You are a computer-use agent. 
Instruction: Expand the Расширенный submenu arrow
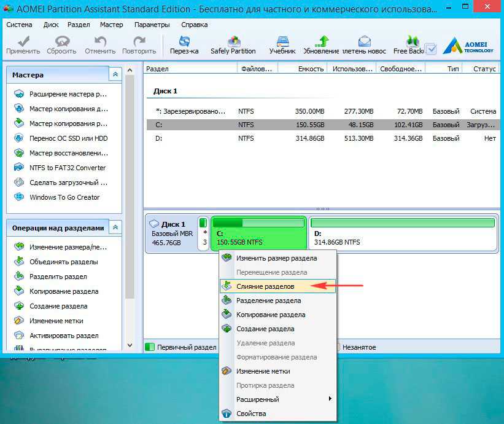pos(330,399)
